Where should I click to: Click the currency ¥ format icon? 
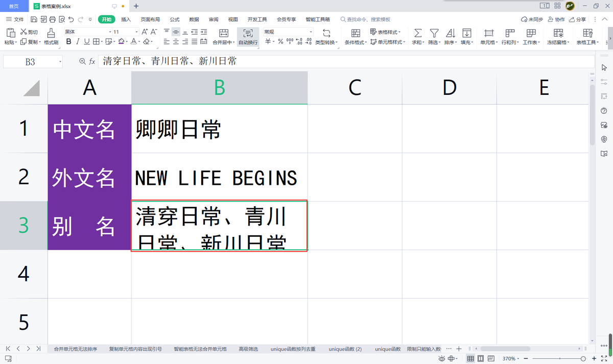(268, 42)
